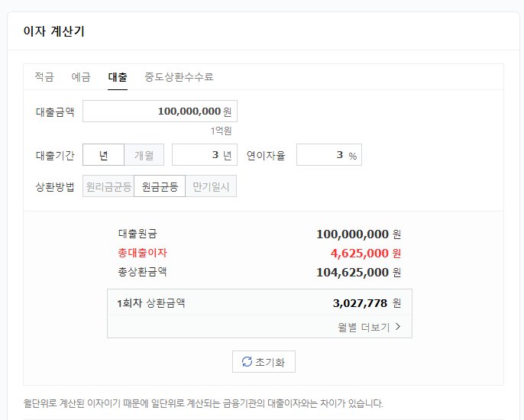The image size is (524, 420).
Task: Open the 적금 tab
Action: coord(44,77)
